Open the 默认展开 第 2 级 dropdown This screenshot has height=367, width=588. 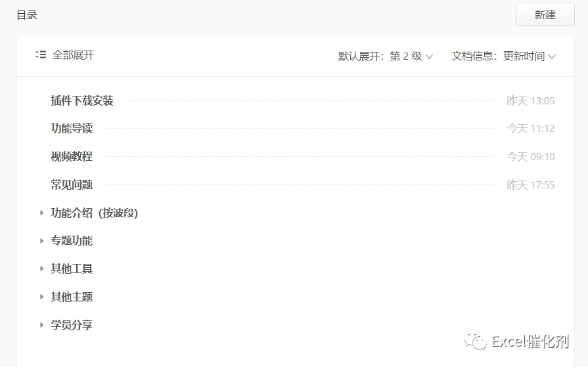[x=386, y=56]
